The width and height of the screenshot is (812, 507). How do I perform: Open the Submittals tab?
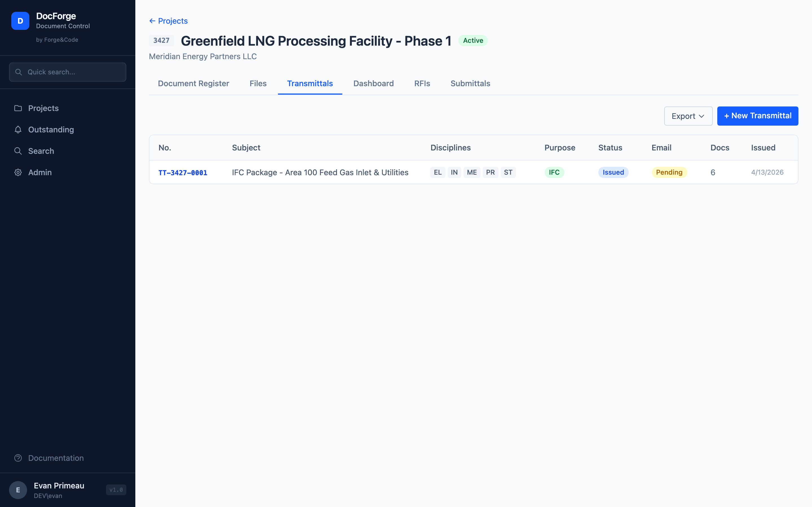pyautogui.click(x=470, y=83)
